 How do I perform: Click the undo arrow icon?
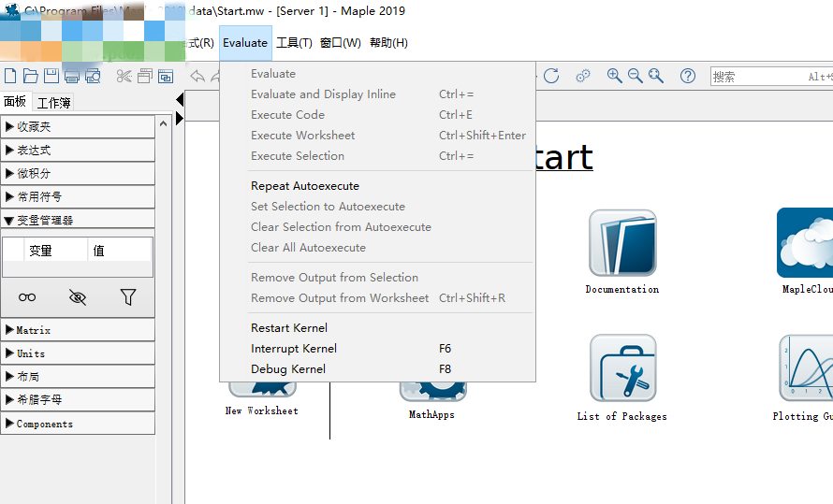[x=197, y=77]
